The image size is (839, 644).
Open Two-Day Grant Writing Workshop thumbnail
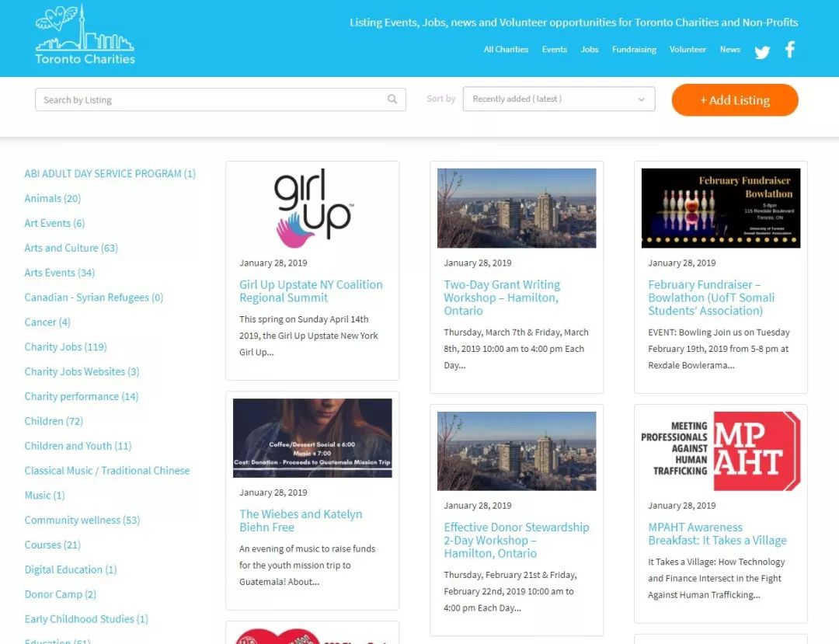[517, 208]
